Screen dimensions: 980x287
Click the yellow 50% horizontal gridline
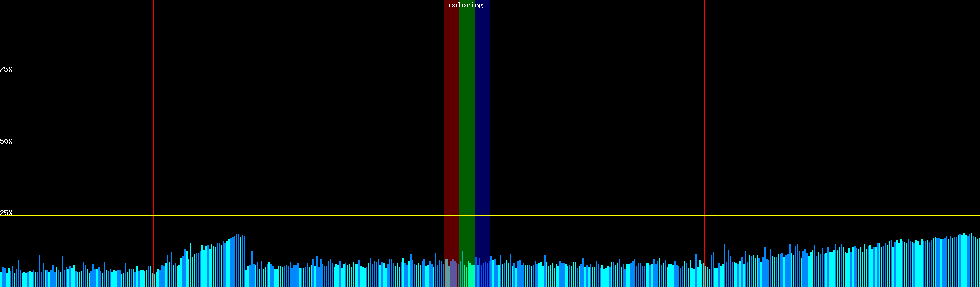(335, 144)
